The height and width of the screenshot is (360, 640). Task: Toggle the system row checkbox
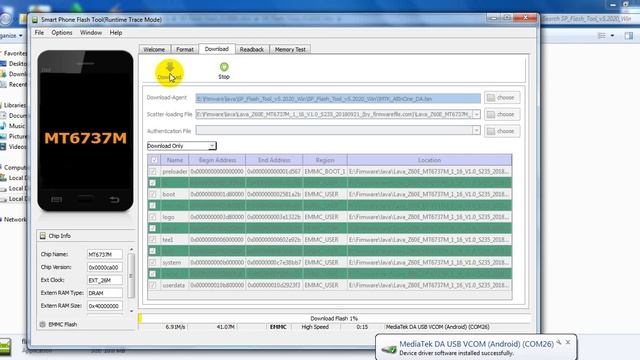(153, 262)
